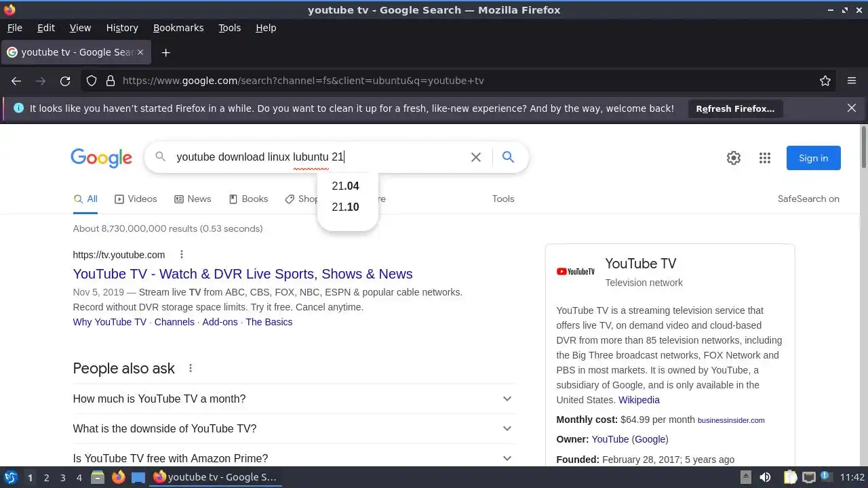Reload the current page
Image resolution: width=868 pixels, height=488 pixels.
coord(65,81)
